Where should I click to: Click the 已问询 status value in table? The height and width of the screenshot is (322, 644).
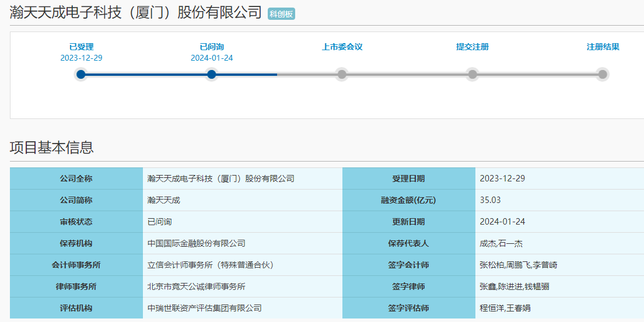[159, 222]
